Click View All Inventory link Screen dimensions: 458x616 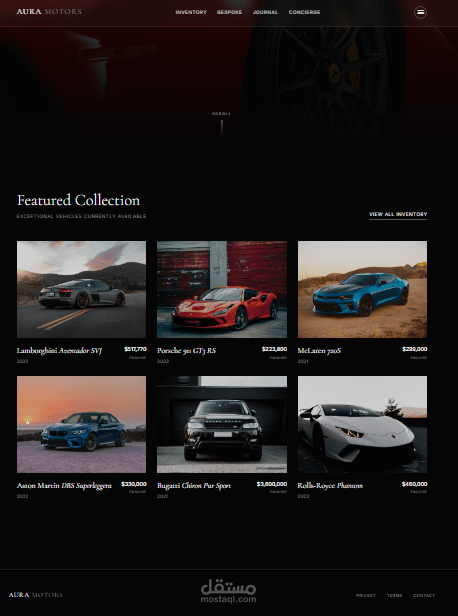tap(398, 214)
